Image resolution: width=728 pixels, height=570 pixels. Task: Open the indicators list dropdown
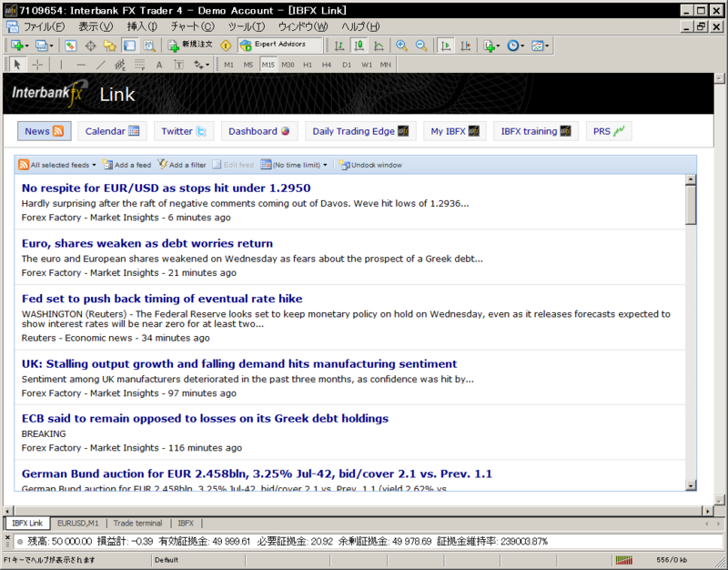(x=491, y=46)
